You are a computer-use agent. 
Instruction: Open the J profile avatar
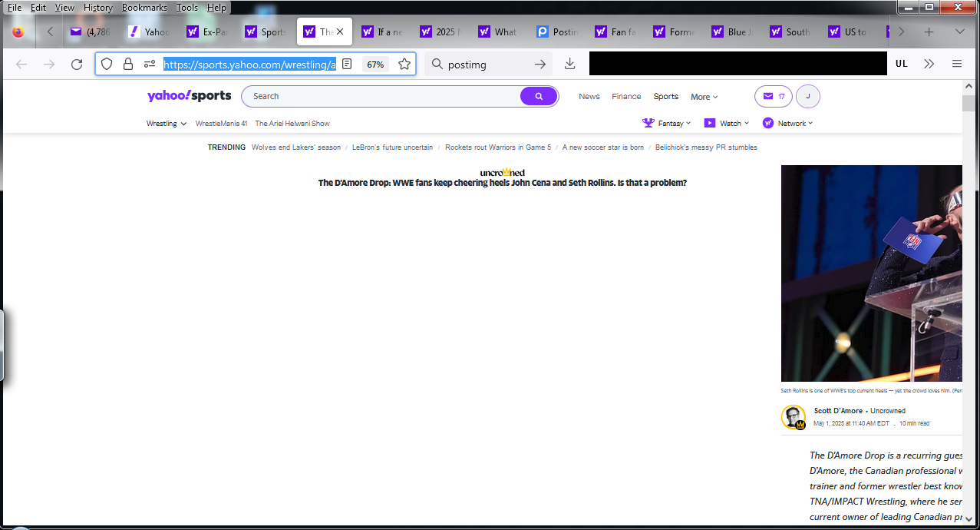click(808, 97)
